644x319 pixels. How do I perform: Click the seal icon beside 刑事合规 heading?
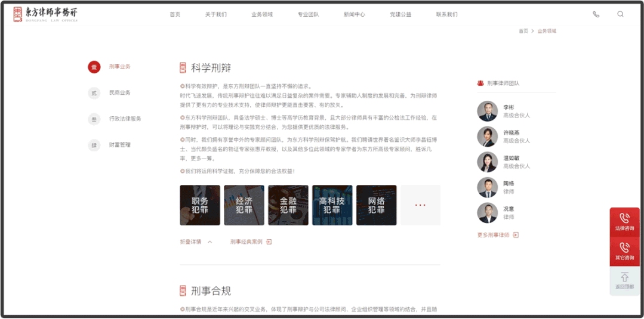coord(183,290)
